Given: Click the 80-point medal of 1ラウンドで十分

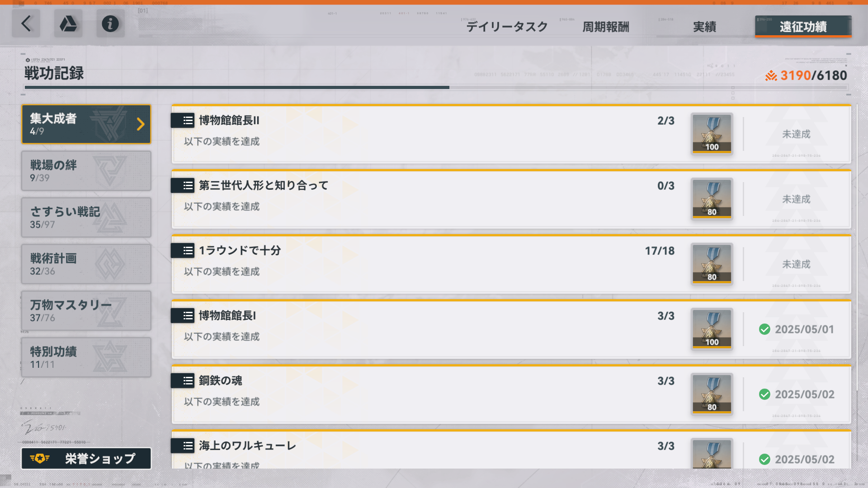Looking at the screenshot, I should [x=712, y=264].
